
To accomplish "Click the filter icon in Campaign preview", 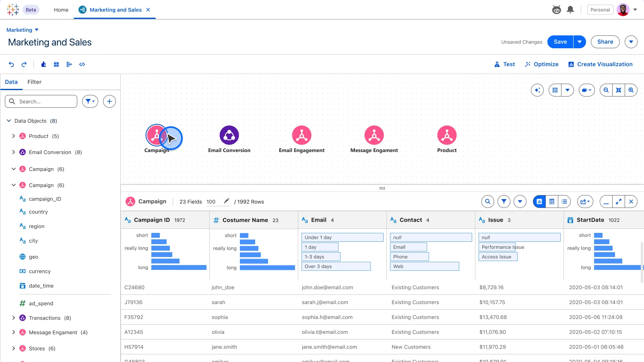I will point(504,202).
